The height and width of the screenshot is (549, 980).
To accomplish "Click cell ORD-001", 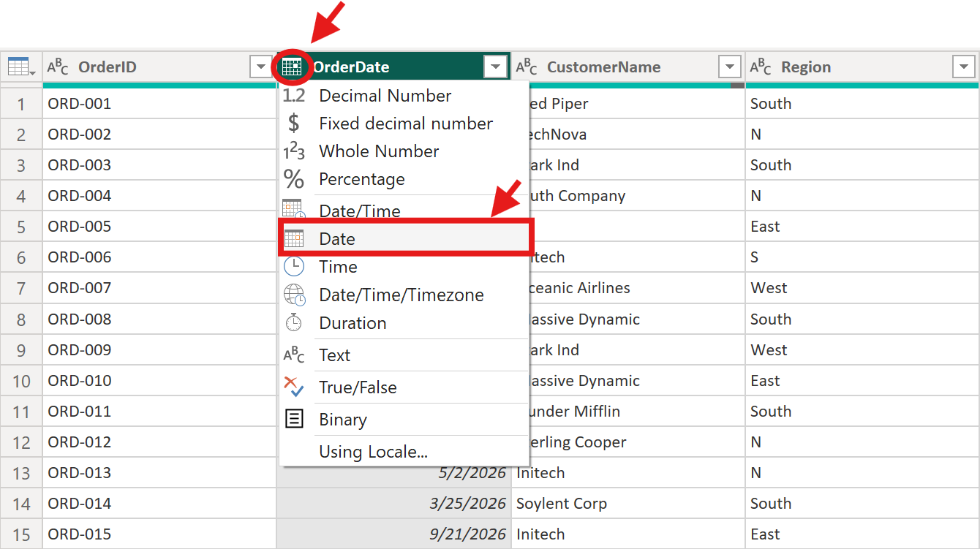I will pyautogui.click(x=159, y=104).
